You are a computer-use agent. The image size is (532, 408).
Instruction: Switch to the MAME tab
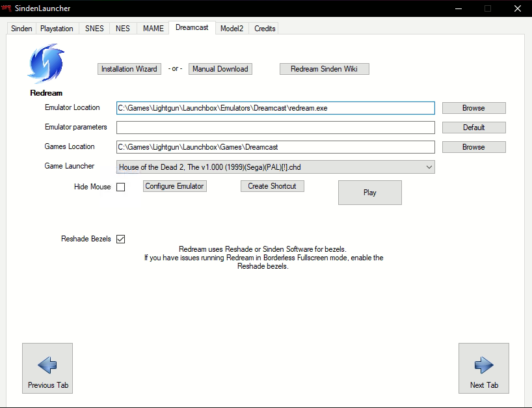(x=153, y=29)
